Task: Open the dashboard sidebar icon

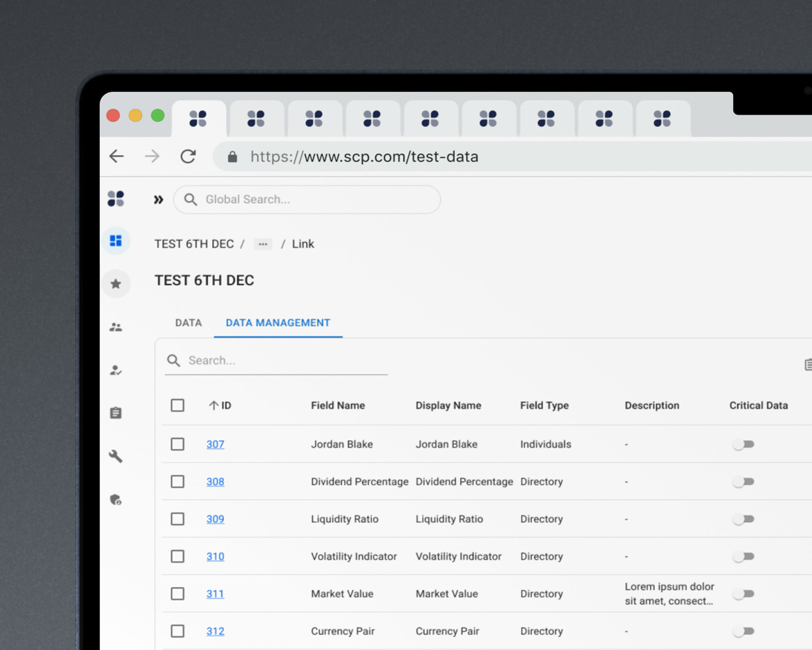Action: pyautogui.click(x=116, y=240)
